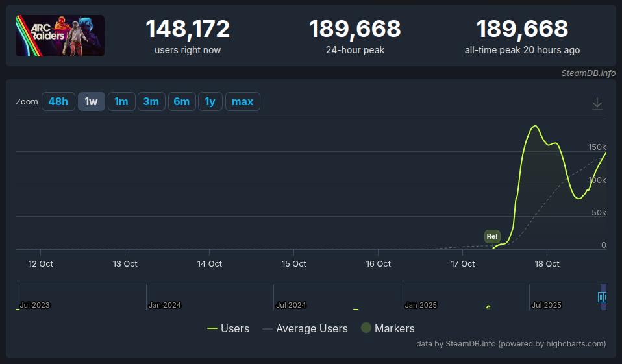
Task: Click the yellow Users legend line symbol
Action: tap(212, 328)
